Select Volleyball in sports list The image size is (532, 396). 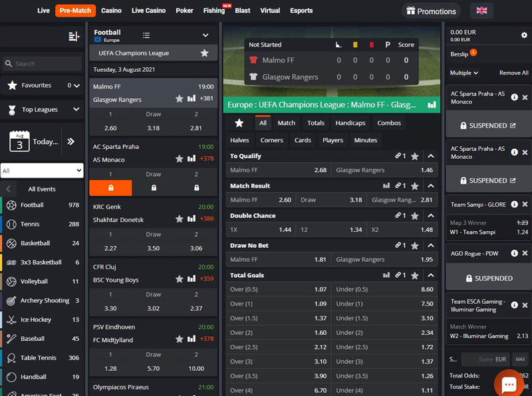tap(43, 282)
